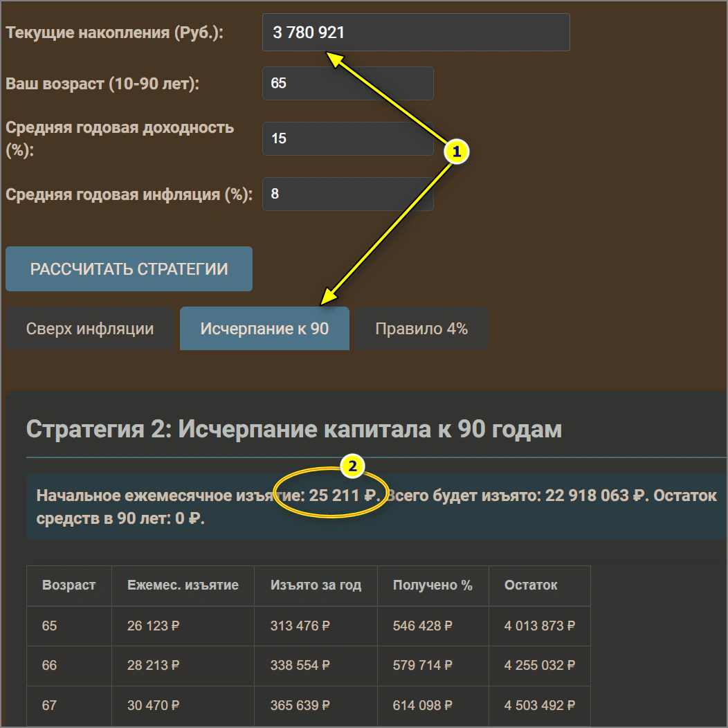The image size is (728, 728).
Task: Open the Правило 4% tab
Action: (x=421, y=328)
